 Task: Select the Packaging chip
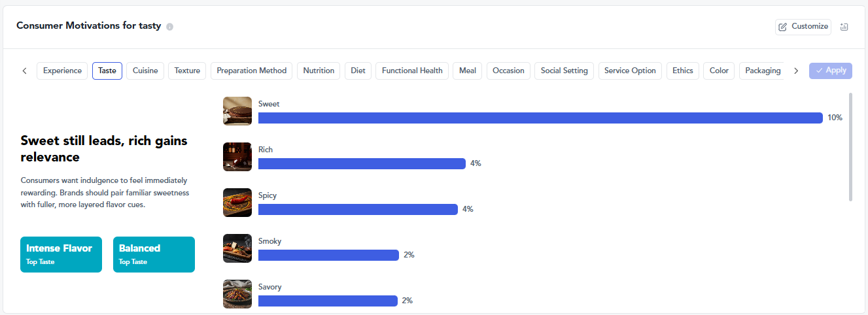click(x=762, y=71)
